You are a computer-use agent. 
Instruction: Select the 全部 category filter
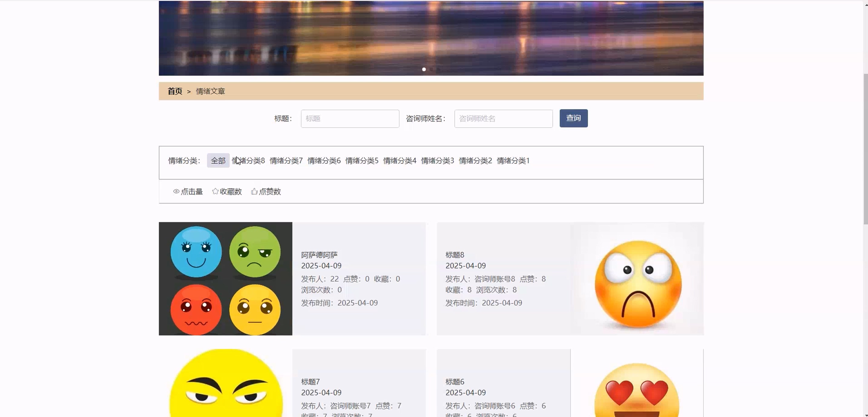[218, 160]
